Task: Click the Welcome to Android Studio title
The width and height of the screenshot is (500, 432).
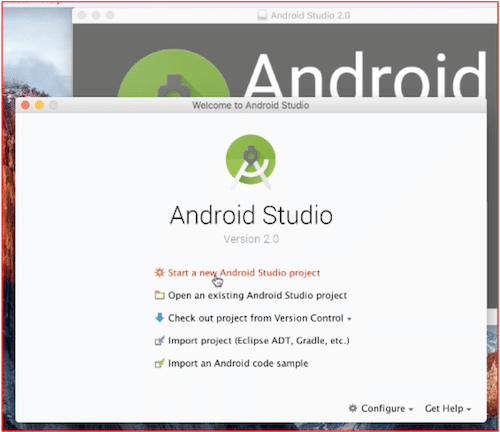Action: 251,105
